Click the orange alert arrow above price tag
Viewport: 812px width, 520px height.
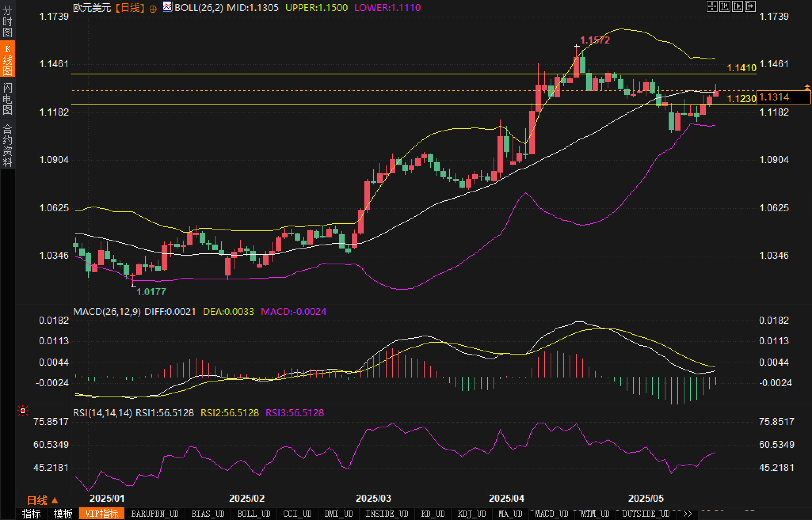807,86
